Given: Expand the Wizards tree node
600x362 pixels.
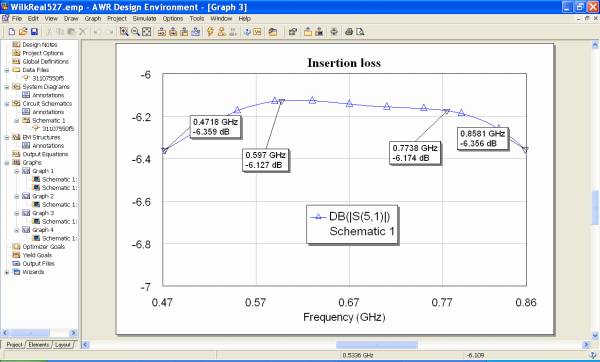Looking at the screenshot, I should [x=7, y=272].
